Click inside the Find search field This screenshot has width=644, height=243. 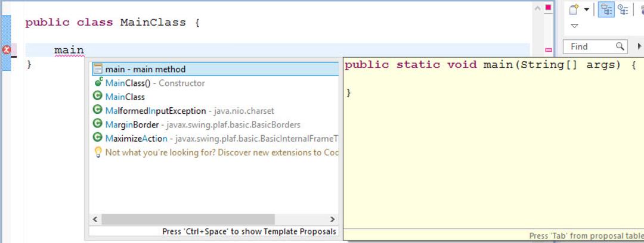595,47
